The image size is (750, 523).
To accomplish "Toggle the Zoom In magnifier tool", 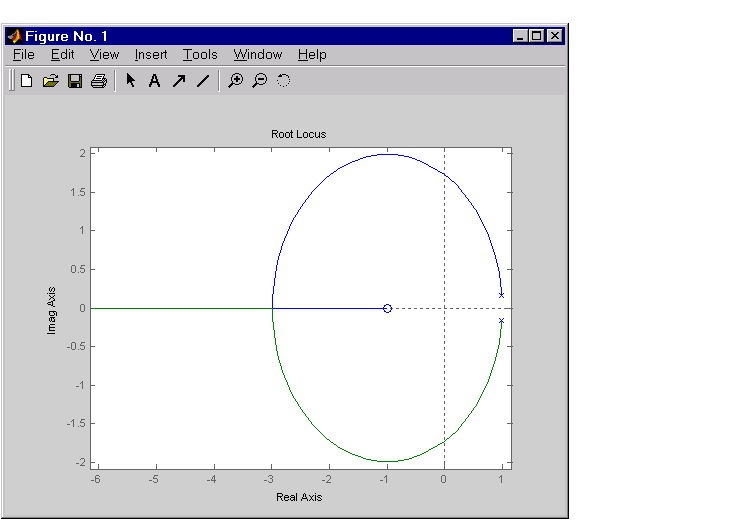I will [x=235, y=81].
